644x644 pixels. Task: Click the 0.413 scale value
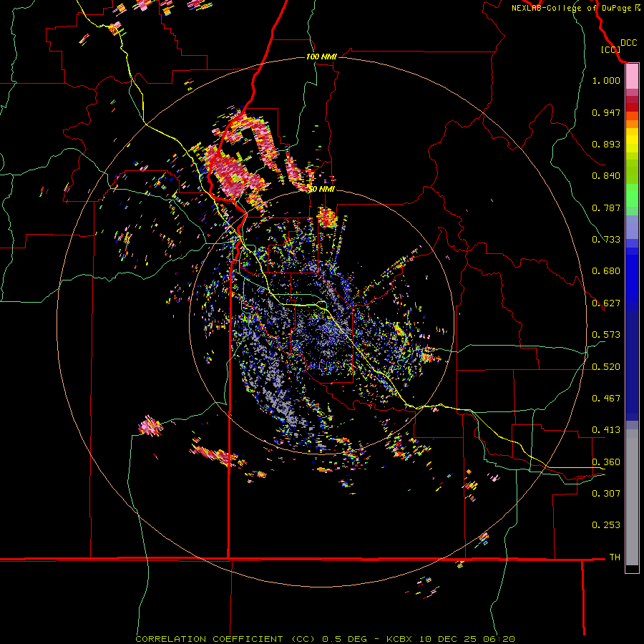[x=606, y=430]
